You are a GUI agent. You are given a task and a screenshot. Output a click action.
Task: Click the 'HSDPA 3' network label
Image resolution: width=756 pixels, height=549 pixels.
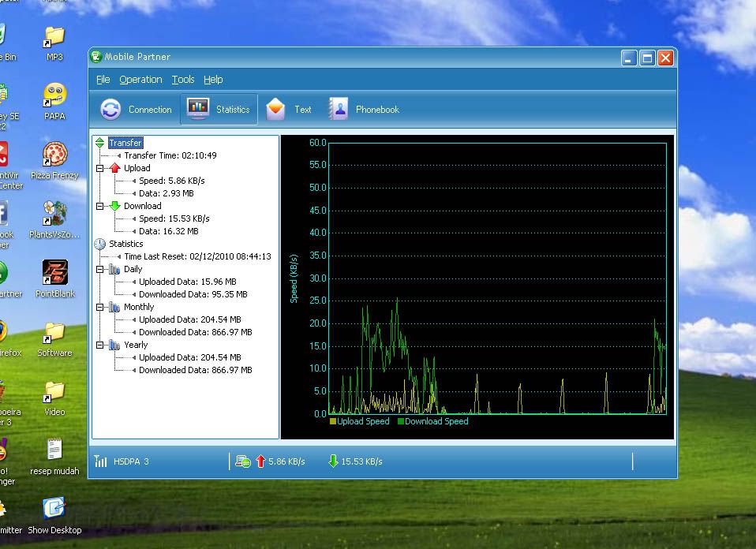(131, 461)
